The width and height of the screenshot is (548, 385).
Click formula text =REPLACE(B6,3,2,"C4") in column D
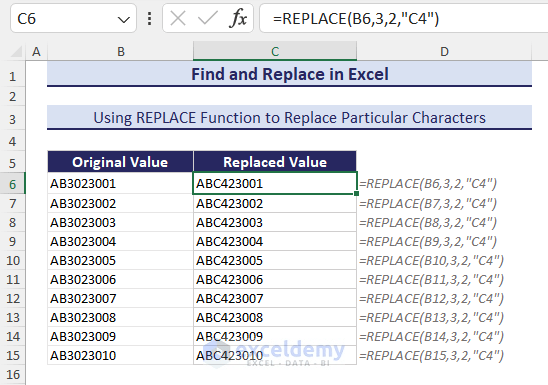tap(428, 184)
